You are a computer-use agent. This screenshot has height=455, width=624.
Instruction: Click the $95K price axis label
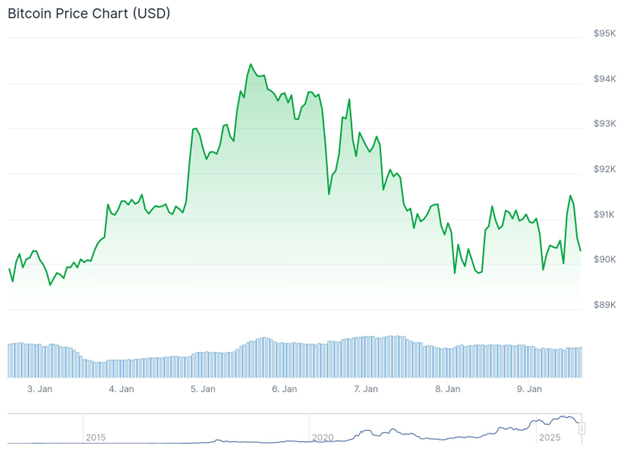pos(605,34)
